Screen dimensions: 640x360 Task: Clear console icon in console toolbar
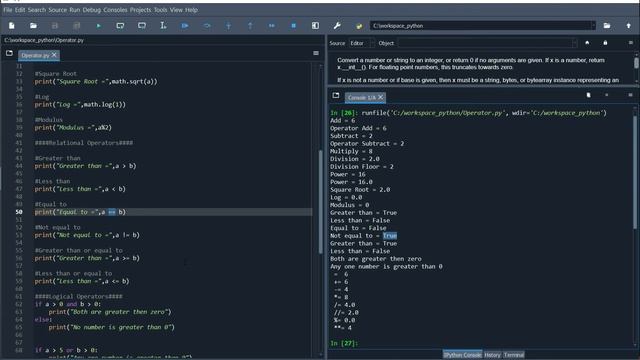pos(589,95)
